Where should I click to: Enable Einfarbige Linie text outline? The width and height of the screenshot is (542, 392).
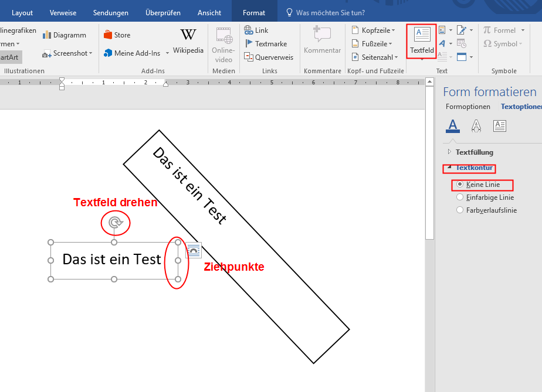459,197
